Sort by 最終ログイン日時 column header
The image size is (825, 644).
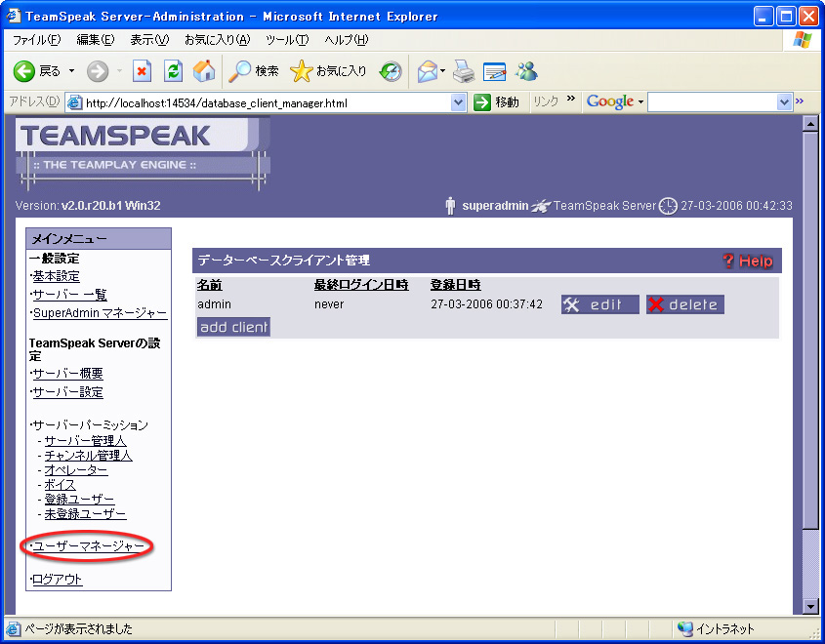(x=361, y=285)
